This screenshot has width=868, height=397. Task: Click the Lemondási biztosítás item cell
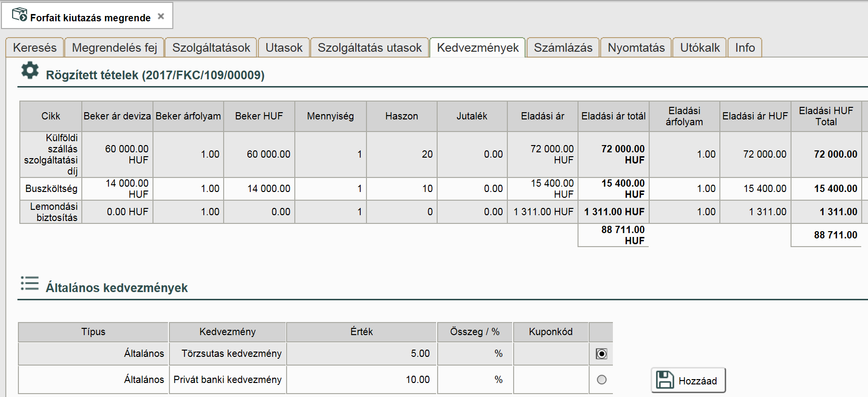[51, 212]
